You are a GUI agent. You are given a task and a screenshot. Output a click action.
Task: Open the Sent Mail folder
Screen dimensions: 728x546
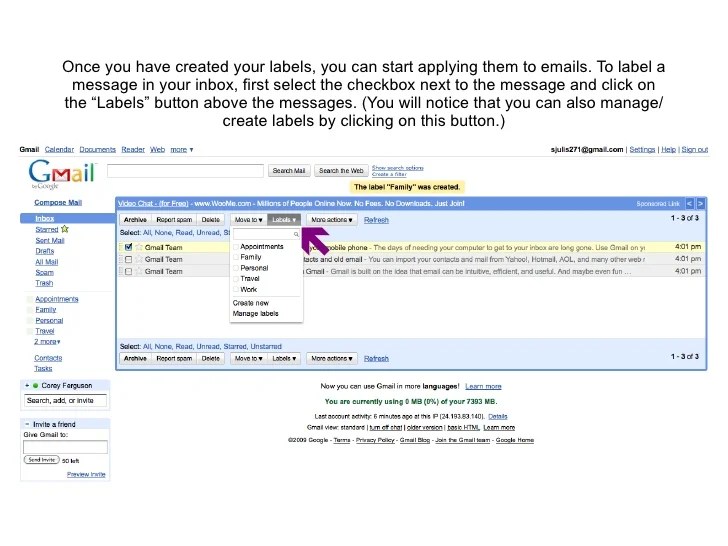[x=50, y=240]
